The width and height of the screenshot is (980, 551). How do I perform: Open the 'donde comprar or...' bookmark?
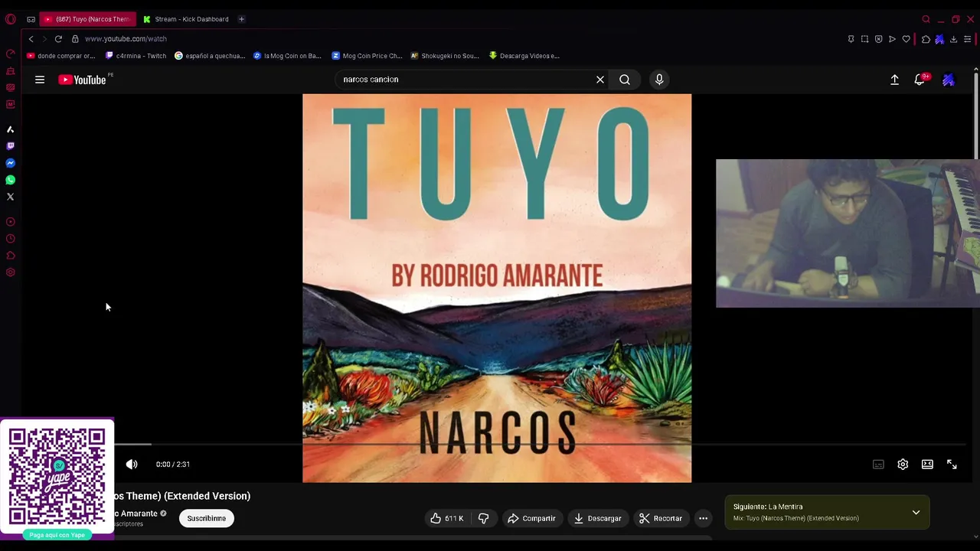coord(61,56)
